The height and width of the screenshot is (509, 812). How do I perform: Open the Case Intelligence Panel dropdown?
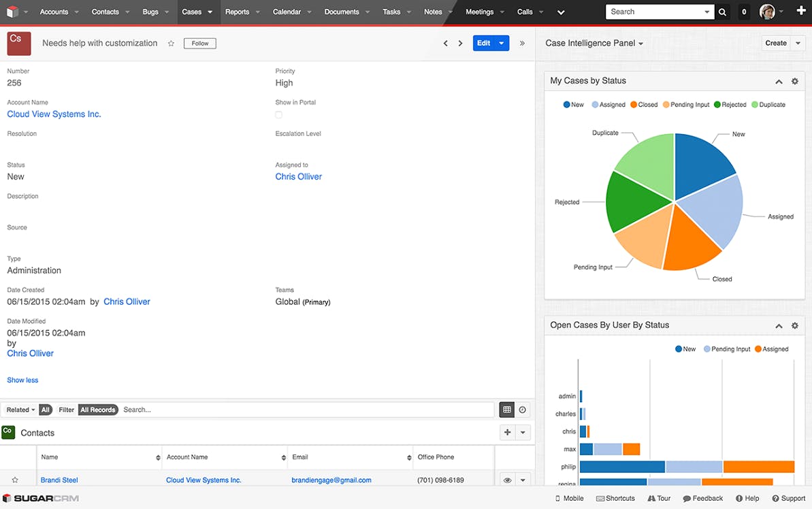click(640, 43)
